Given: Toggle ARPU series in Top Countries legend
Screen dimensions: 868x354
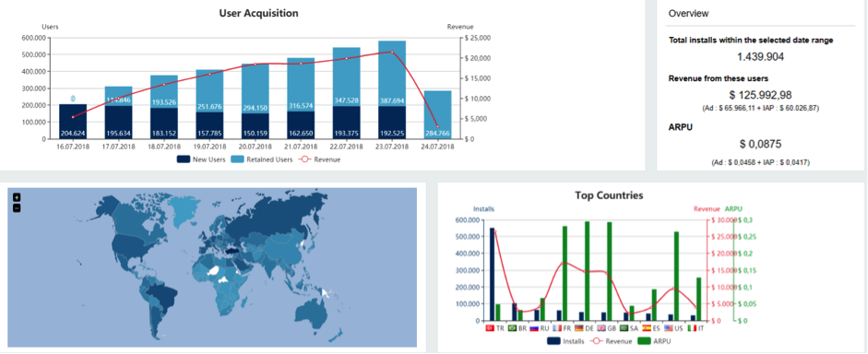Looking at the screenshot, I should 654,341.
